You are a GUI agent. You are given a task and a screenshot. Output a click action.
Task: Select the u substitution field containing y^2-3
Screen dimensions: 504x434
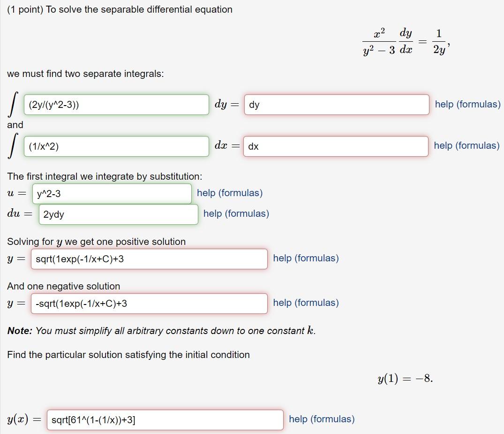tap(112, 193)
